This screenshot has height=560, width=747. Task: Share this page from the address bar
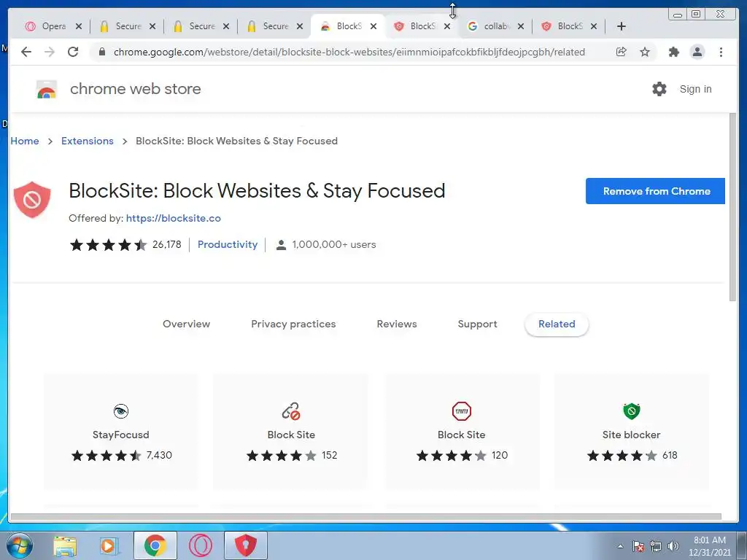click(x=622, y=52)
